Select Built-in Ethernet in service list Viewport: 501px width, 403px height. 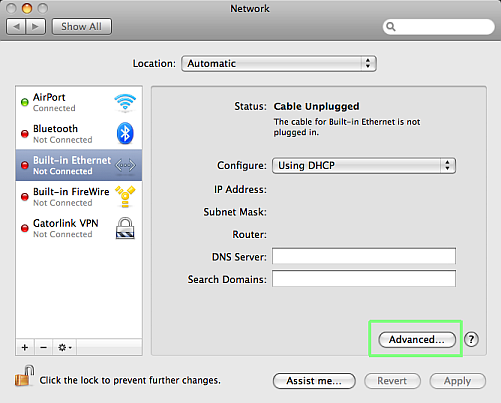[79, 165]
